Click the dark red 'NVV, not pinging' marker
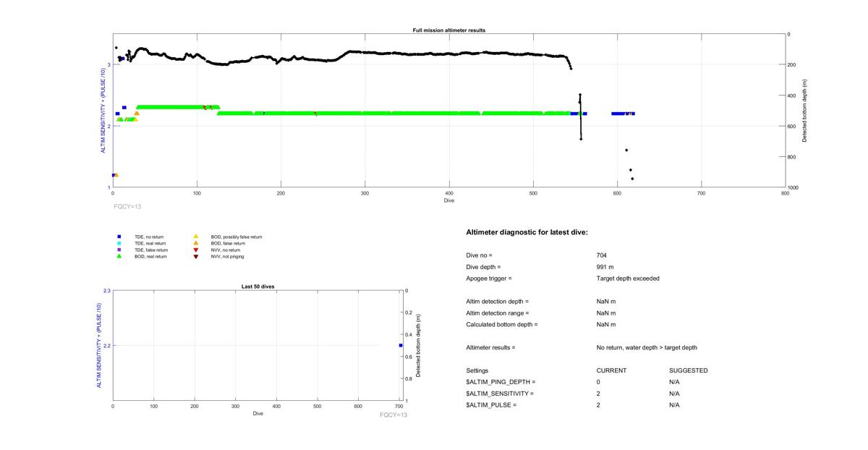The height and width of the screenshot is (450, 868). 195,256
